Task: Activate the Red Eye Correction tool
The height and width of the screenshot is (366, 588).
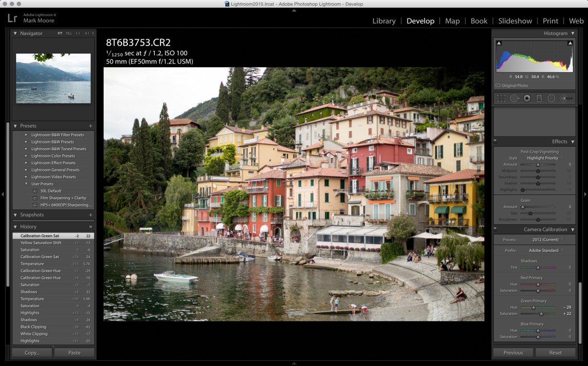Action: coord(527,98)
